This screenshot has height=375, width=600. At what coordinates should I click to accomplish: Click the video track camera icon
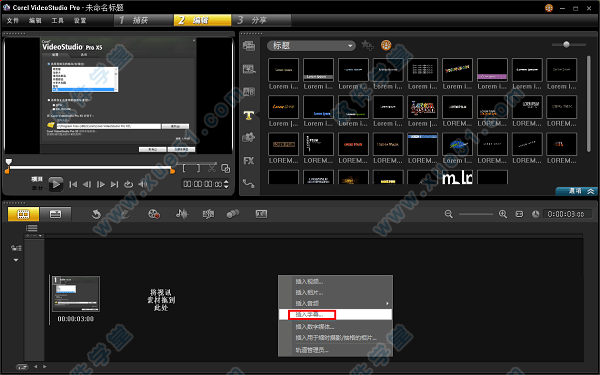click(x=16, y=248)
